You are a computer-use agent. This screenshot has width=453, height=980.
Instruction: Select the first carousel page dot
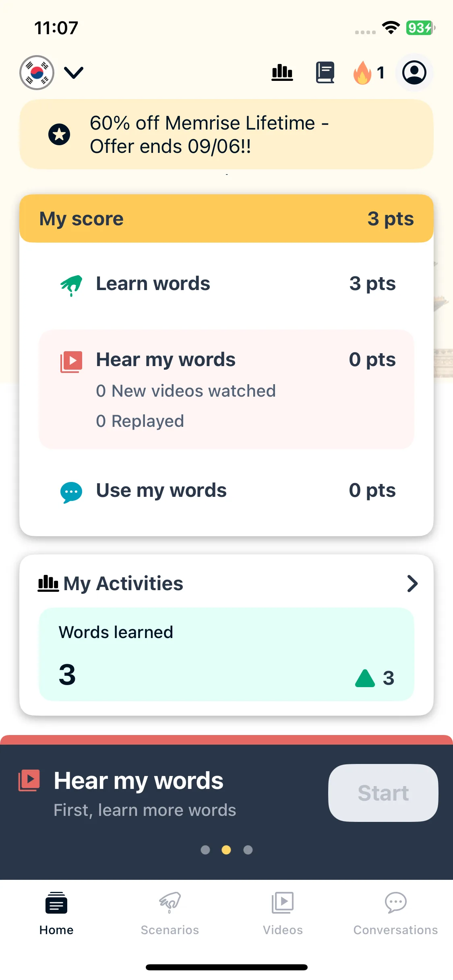click(x=205, y=850)
